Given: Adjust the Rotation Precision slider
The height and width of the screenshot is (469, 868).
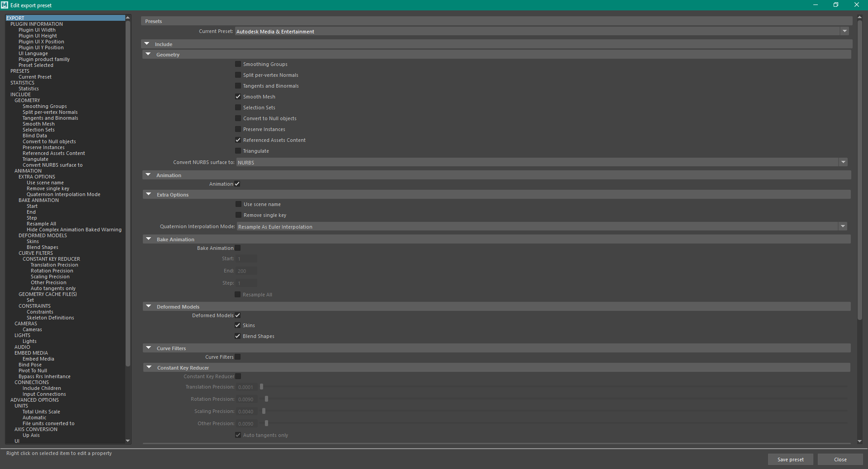Looking at the screenshot, I should [266, 399].
